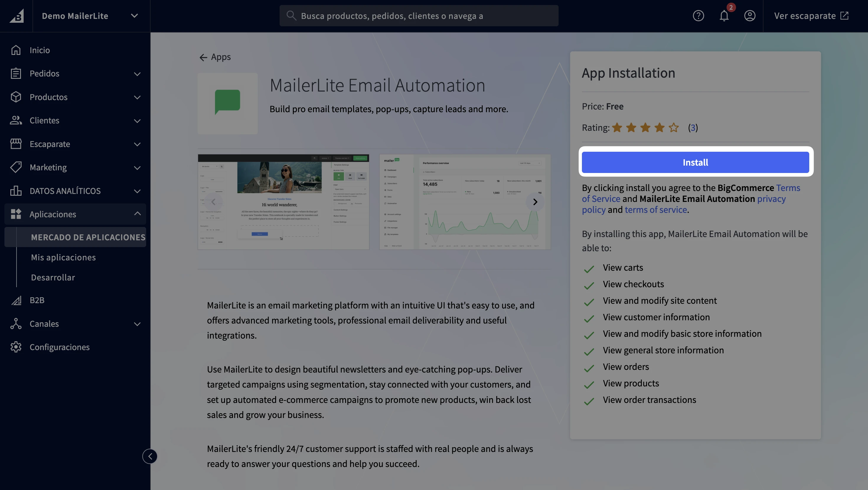Click the "View products" permission text
868x490 pixels.
pyautogui.click(x=631, y=383)
